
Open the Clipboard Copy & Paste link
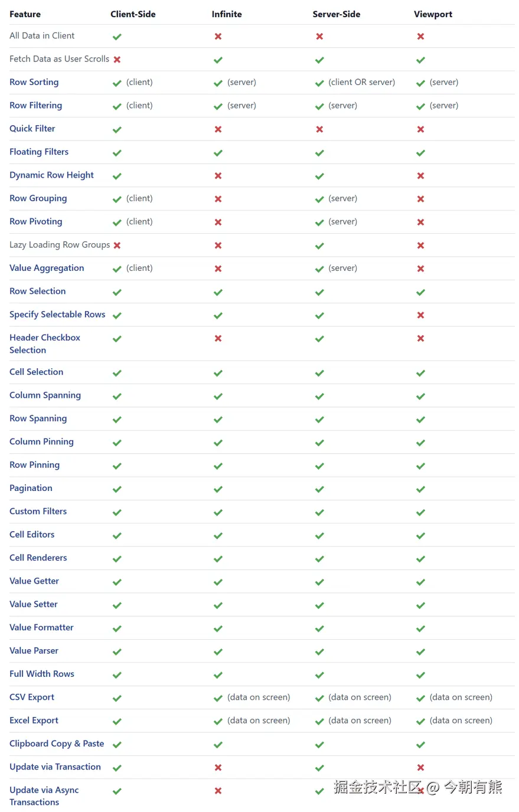tap(57, 744)
